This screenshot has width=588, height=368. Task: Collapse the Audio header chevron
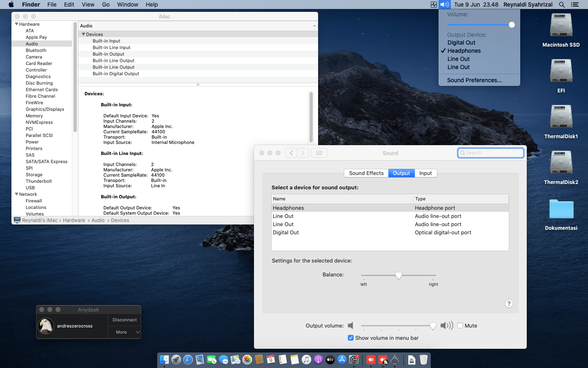pyautogui.click(x=314, y=26)
